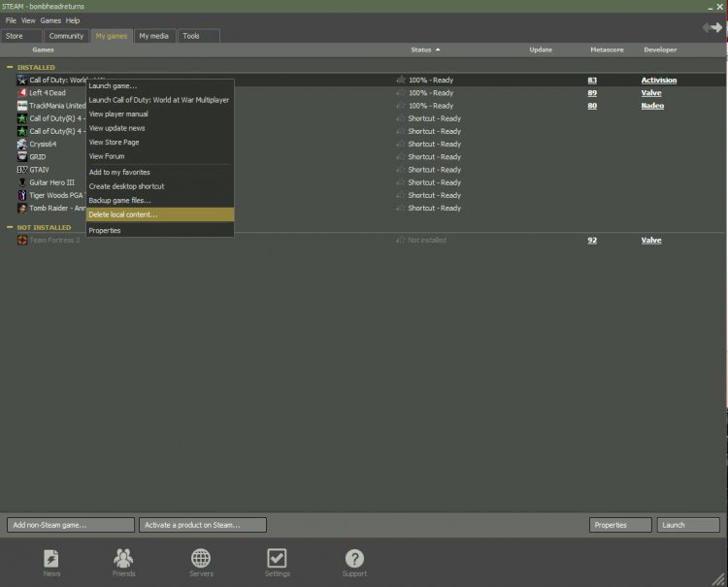This screenshot has width=728, height=587.
Task: Toggle favorite star for Guitar Hero III row
Action: point(401,182)
